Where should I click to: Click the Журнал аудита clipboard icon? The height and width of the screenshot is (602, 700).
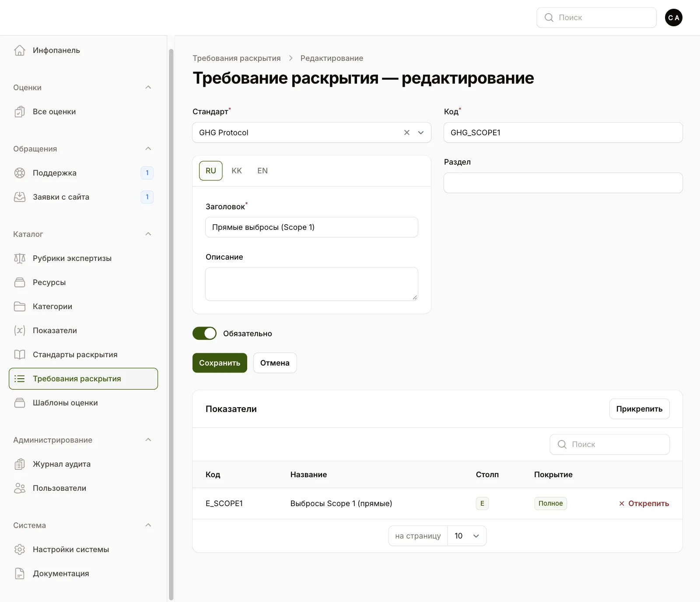click(20, 464)
